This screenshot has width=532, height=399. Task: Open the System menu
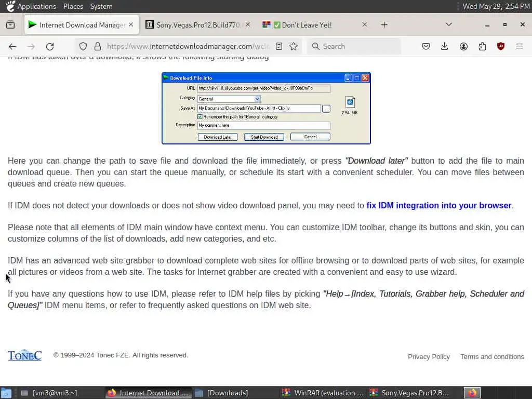coord(101,6)
